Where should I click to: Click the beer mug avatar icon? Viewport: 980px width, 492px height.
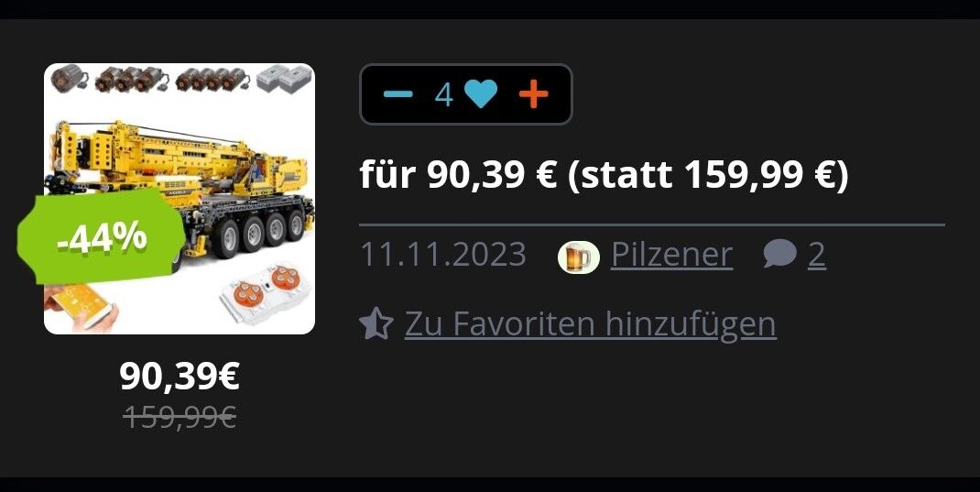(x=578, y=257)
